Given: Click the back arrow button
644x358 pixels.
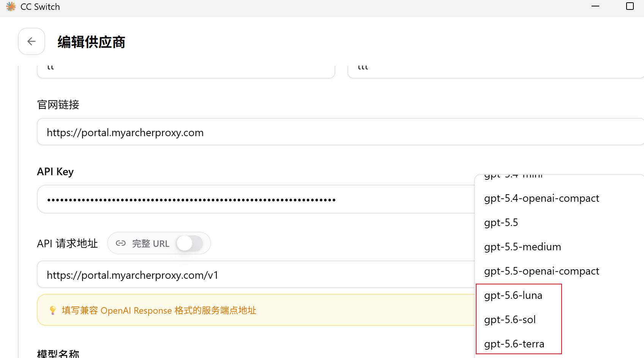Looking at the screenshot, I should point(32,41).
